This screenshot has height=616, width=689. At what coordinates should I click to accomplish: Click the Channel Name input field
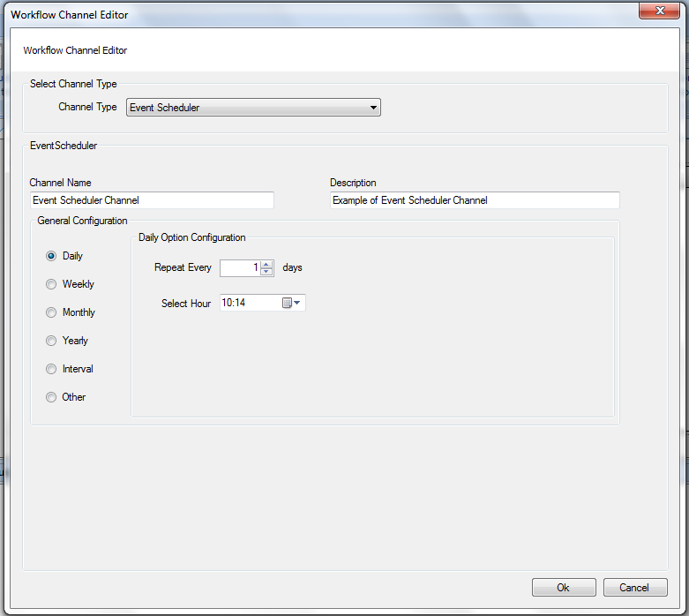pyautogui.click(x=152, y=200)
